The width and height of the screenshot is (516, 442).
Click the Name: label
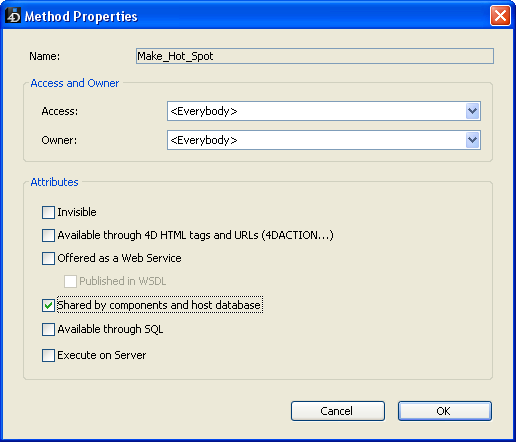click(45, 56)
